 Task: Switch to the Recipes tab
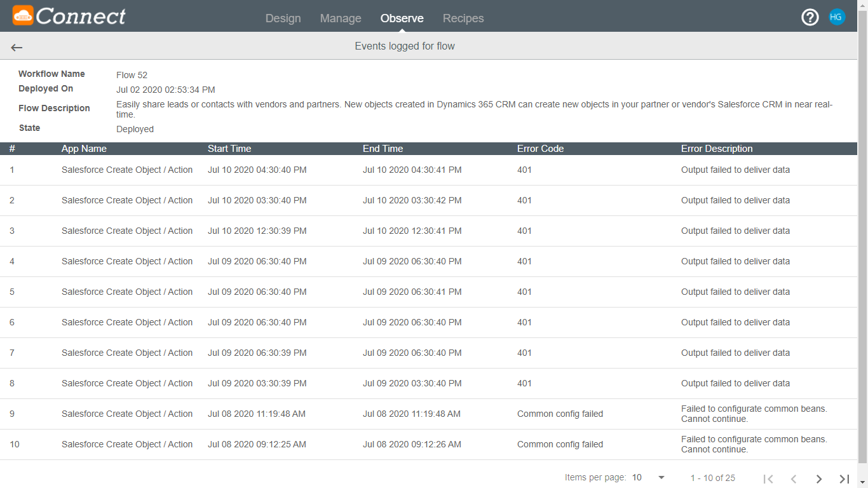click(x=463, y=18)
